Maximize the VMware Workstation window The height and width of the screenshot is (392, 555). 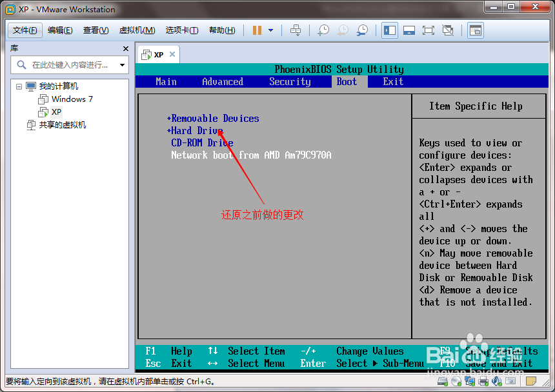pos(511,6)
